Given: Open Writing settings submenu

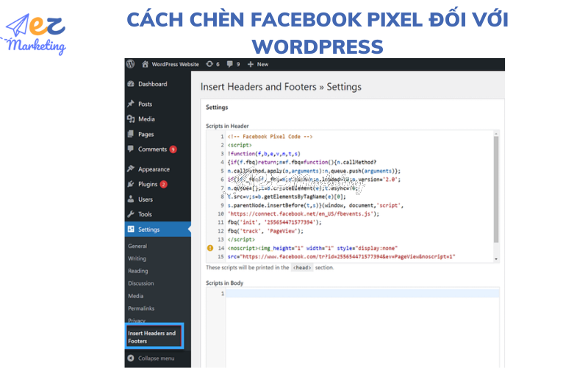Looking at the screenshot, I should click(x=137, y=258).
